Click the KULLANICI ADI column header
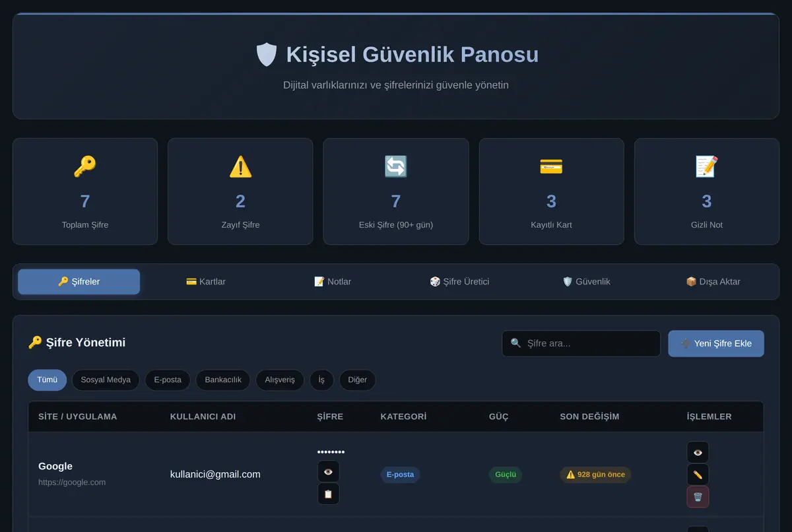The height and width of the screenshot is (532, 792). tap(203, 416)
